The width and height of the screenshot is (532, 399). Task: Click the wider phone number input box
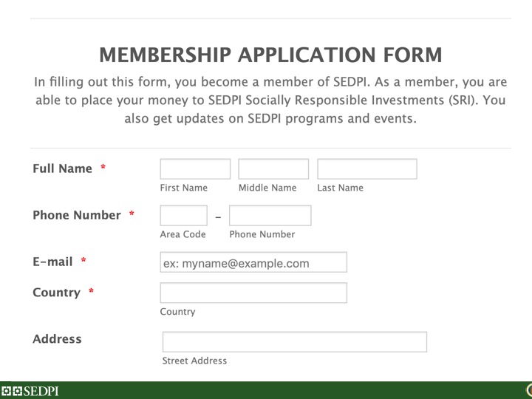tap(270, 216)
